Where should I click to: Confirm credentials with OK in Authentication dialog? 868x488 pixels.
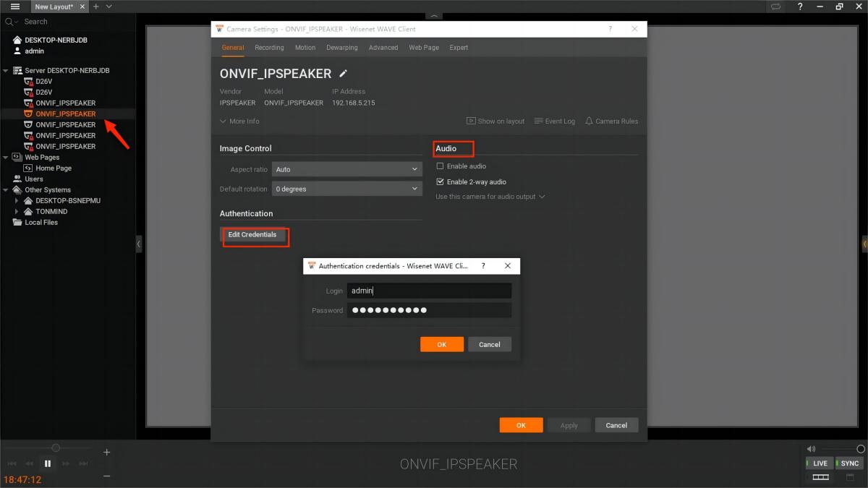pos(441,345)
